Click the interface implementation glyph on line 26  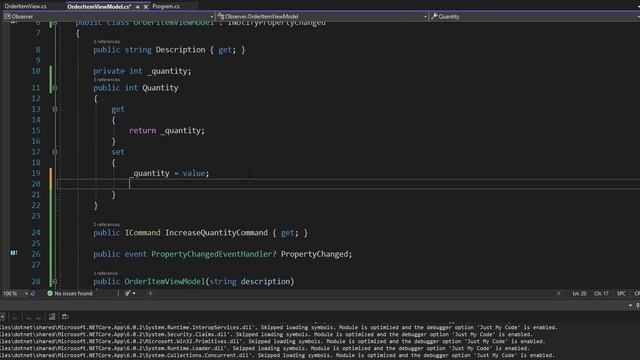click(14, 253)
